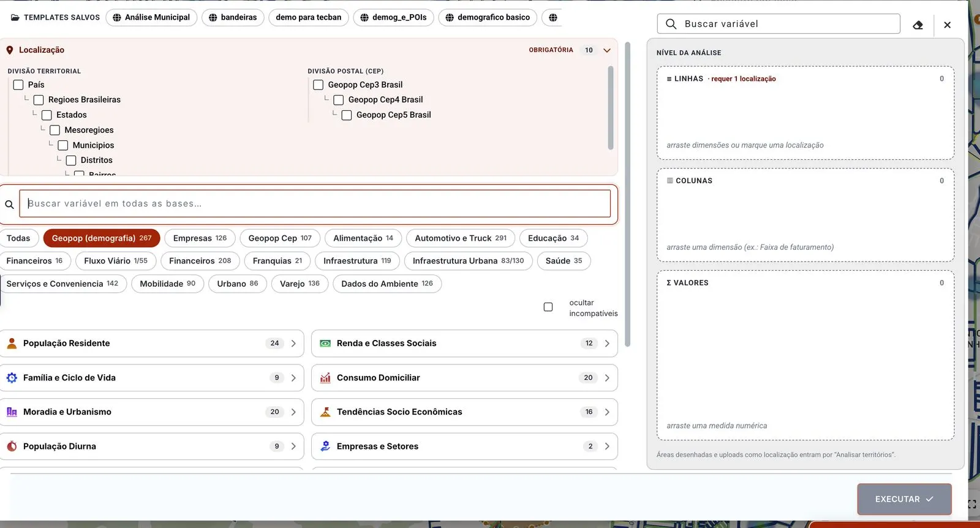Click the Empresas e Setores icon
980x528 pixels.
325,447
